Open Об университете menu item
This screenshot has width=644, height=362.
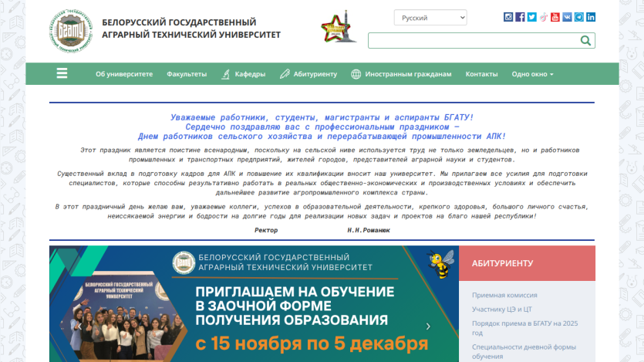point(124,74)
